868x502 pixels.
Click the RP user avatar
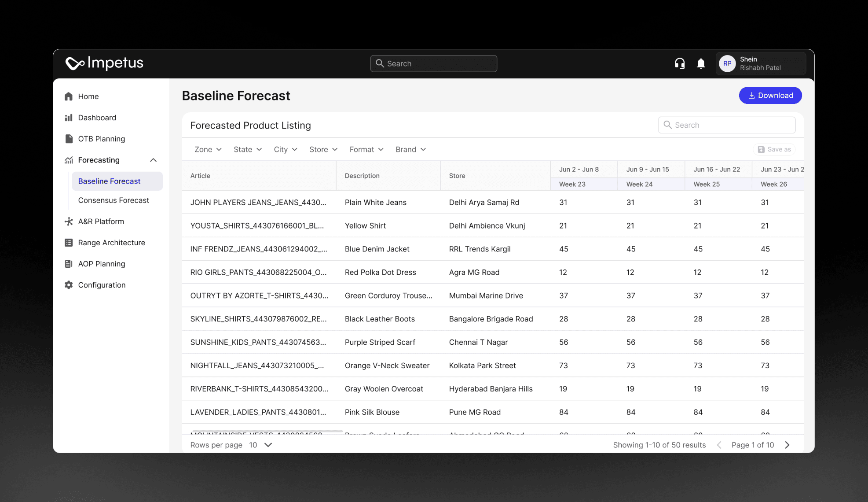click(x=727, y=63)
